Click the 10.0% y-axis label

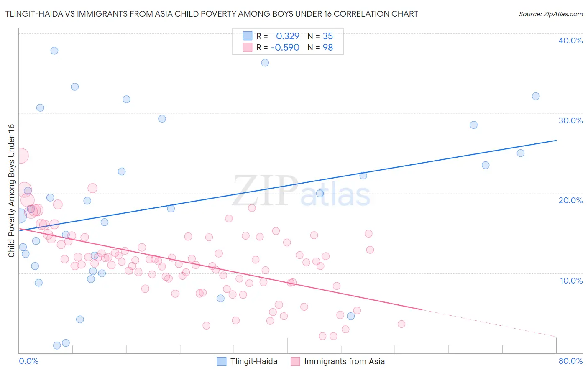point(571,281)
